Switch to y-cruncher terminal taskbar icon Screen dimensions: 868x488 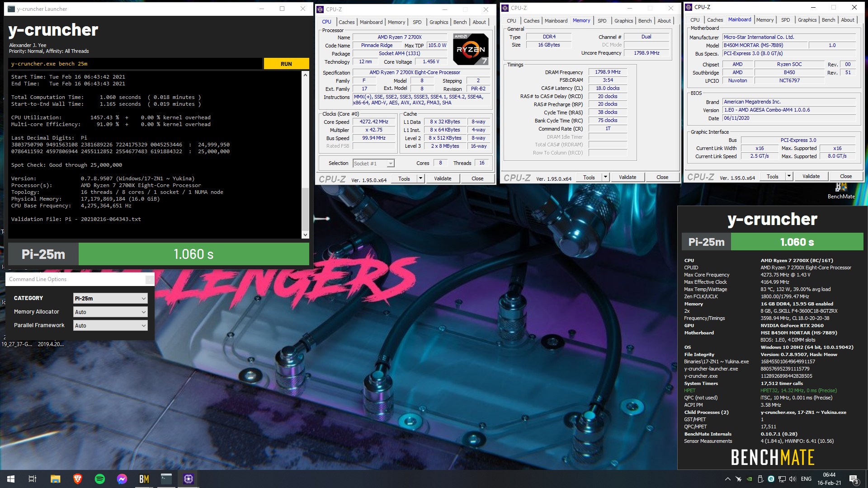point(166,479)
